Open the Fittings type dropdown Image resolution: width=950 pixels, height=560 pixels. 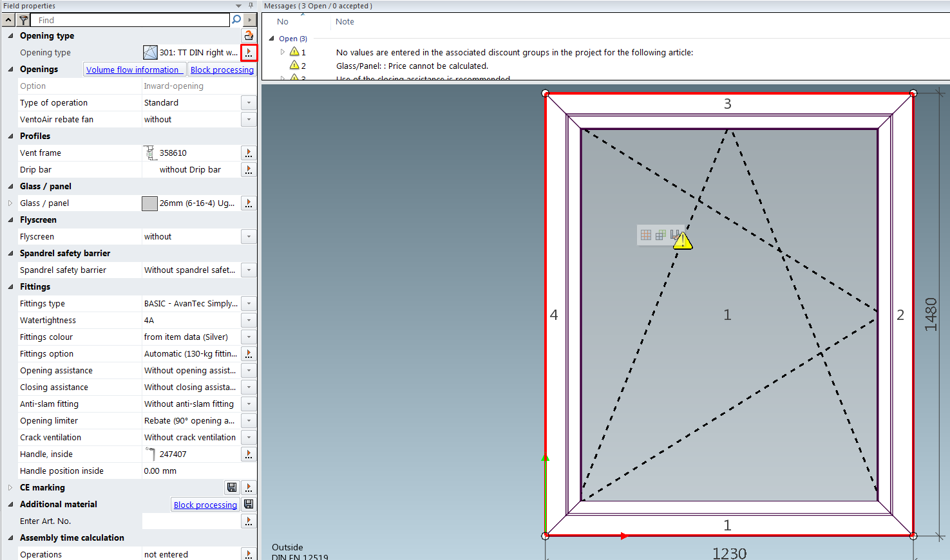[x=249, y=304]
